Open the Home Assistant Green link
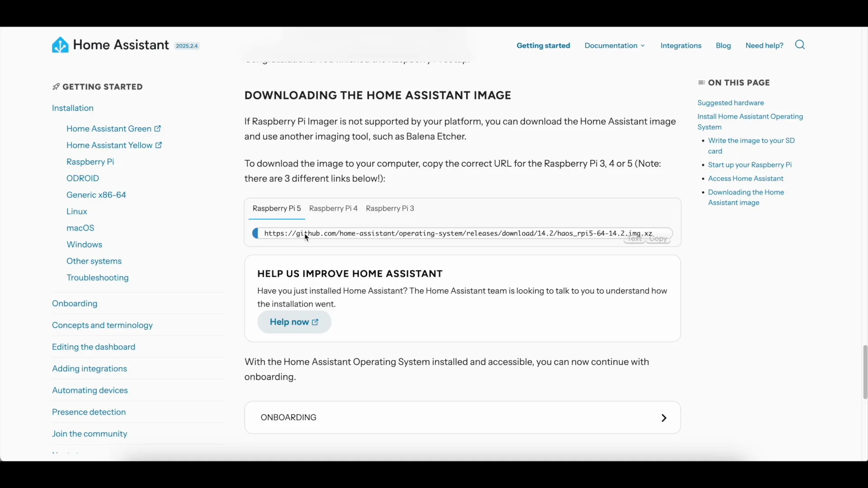This screenshot has height=488, width=868. (x=109, y=129)
